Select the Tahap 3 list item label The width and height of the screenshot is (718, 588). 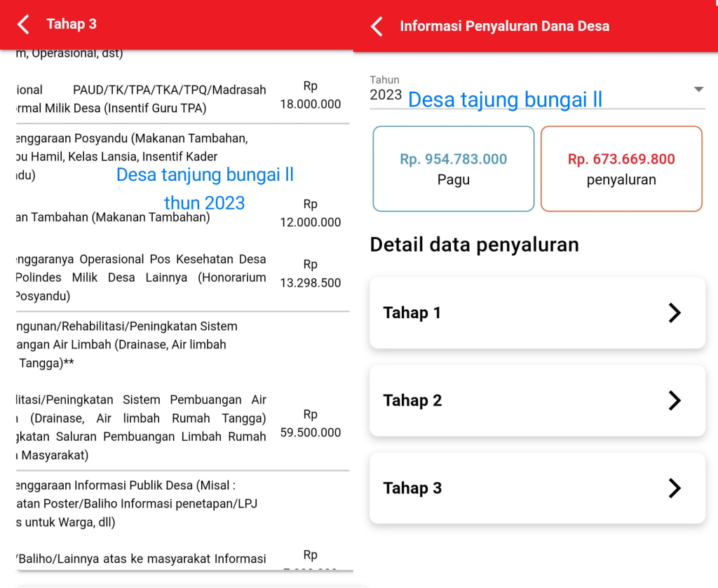click(x=412, y=488)
